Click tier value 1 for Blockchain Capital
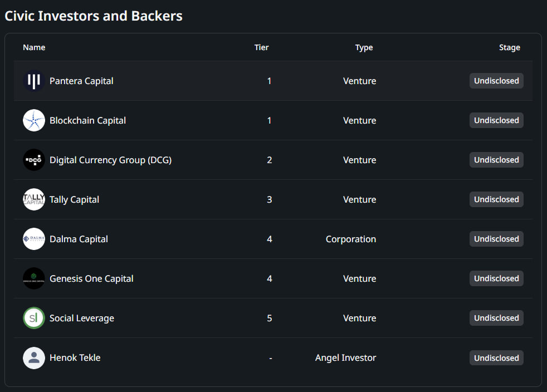The image size is (547, 392). 269,120
